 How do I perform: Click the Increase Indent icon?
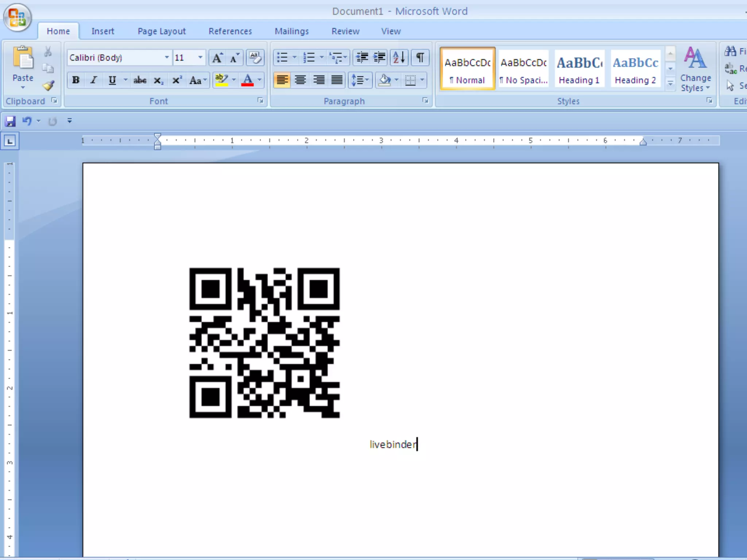(x=380, y=58)
